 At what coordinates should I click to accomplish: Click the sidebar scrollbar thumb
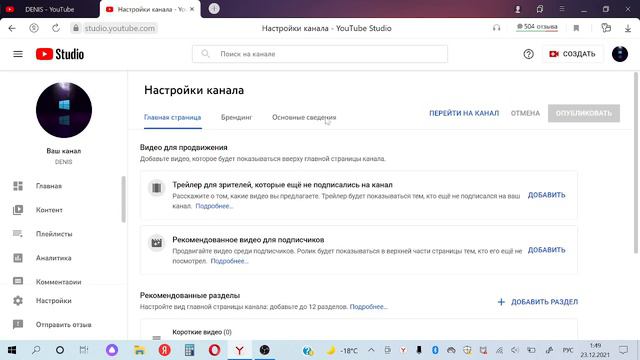tap(123, 199)
